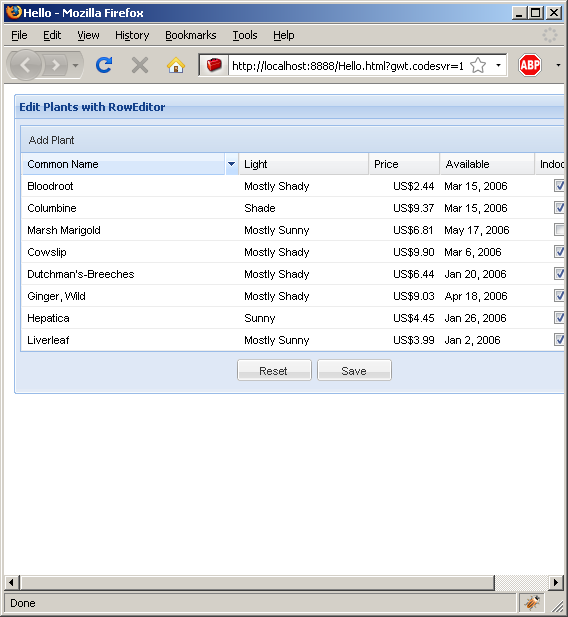Toggle Indoor checkbox for Cowslip
Viewport: 568px width, 617px height.
click(559, 252)
